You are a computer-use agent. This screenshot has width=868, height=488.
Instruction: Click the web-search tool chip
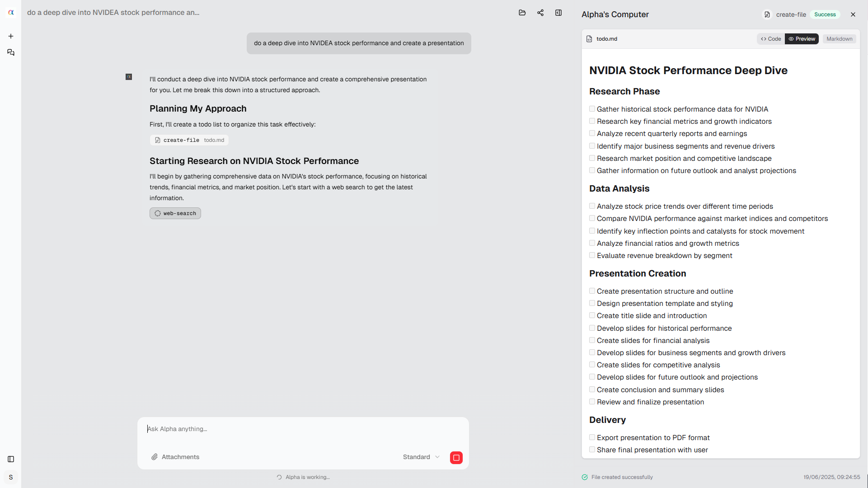(x=175, y=213)
